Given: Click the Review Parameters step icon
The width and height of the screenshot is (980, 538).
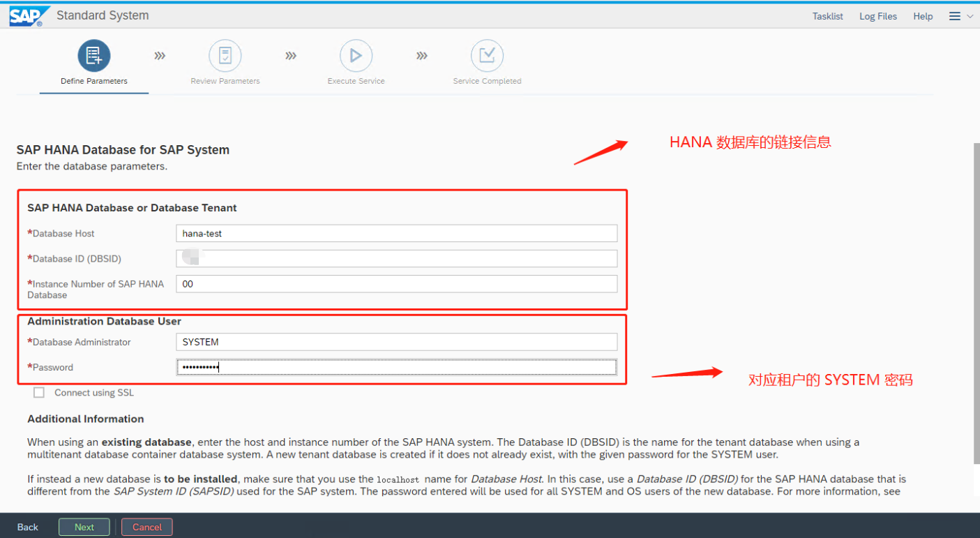Looking at the screenshot, I should [225, 56].
